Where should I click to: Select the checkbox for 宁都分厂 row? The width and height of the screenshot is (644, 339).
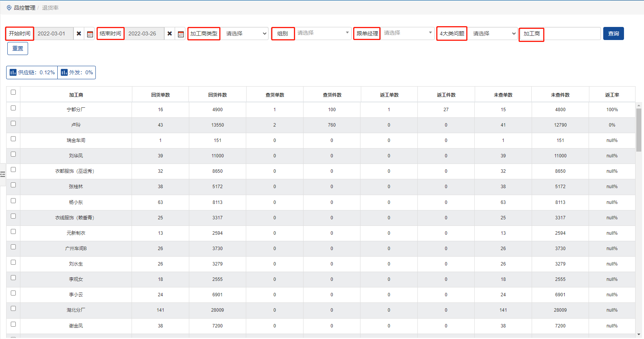click(x=13, y=108)
